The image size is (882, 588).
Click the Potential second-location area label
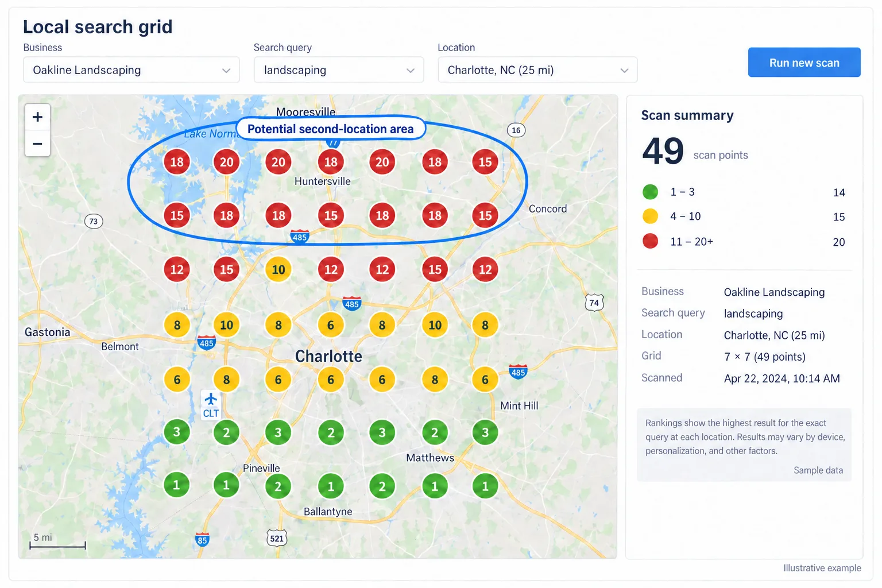pyautogui.click(x=331, y=129)
